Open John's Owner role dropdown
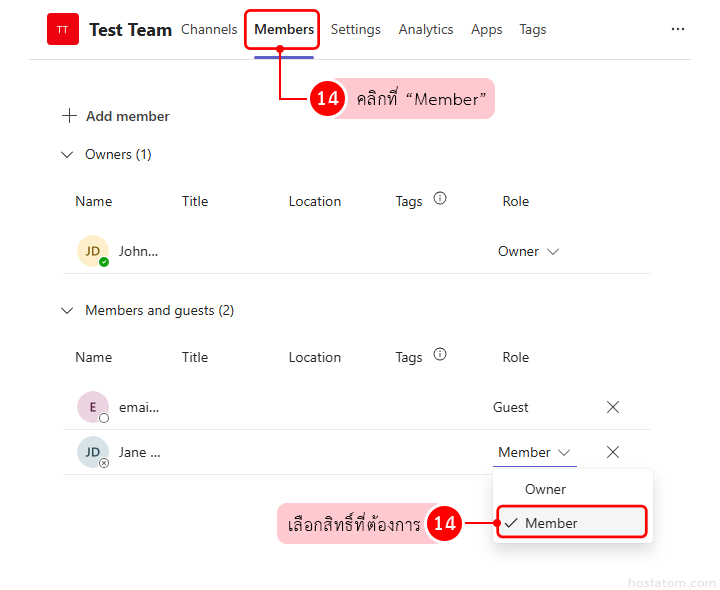The image size is (720, 590). tap(528, 252)
